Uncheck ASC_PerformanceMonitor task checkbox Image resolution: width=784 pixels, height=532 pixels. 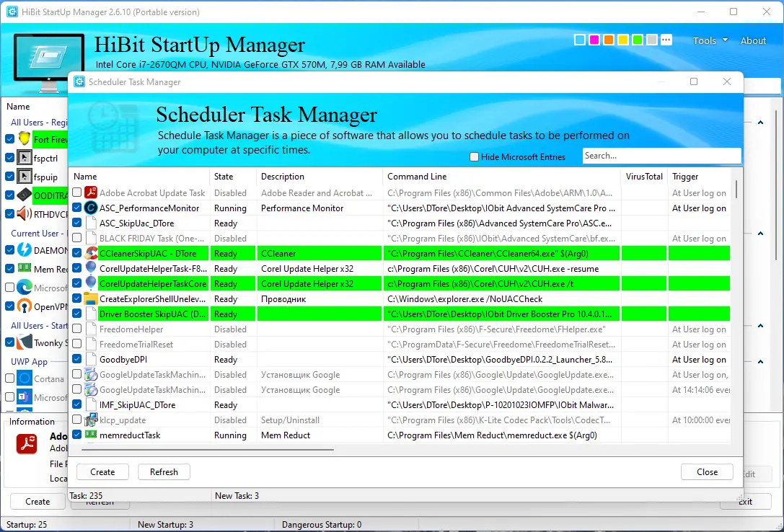(76, 208)
